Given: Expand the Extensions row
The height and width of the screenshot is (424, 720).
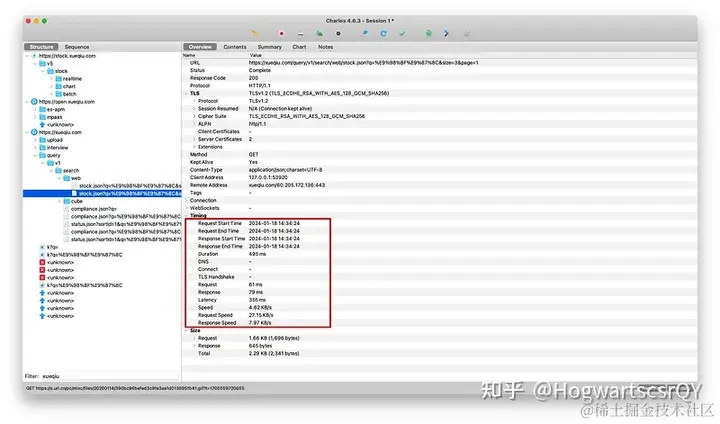Looking at the screenshot, I should (x=194, y=147).
